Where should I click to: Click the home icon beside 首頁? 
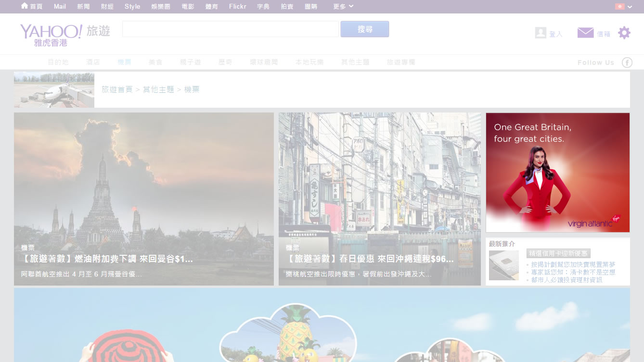(25, 6)
